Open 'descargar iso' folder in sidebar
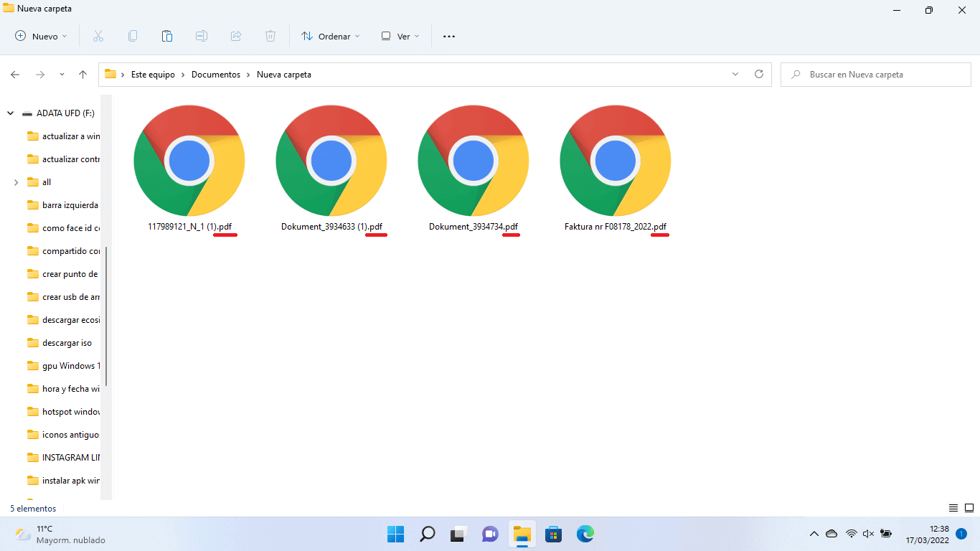 [x=60, y=343]
